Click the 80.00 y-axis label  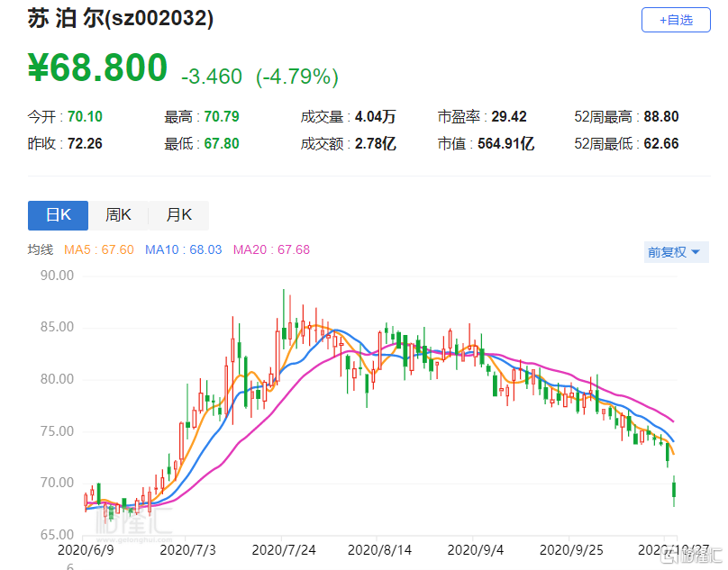click(57, 379)
